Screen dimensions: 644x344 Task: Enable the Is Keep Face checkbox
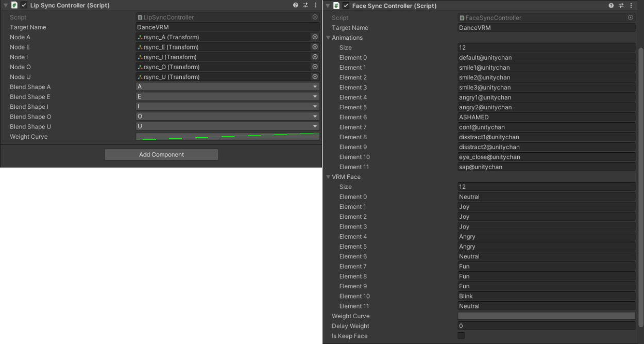[x=461, y=336]
